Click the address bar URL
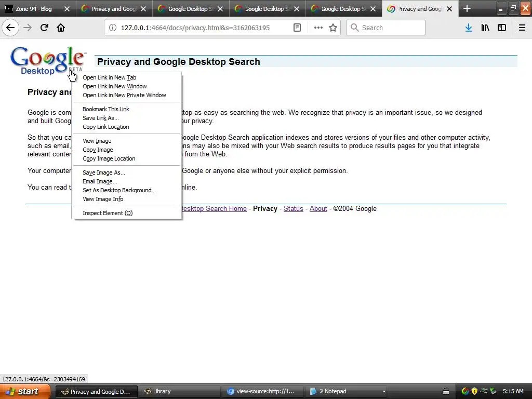Viewport: 532px width, 399px height. (195, 28)
